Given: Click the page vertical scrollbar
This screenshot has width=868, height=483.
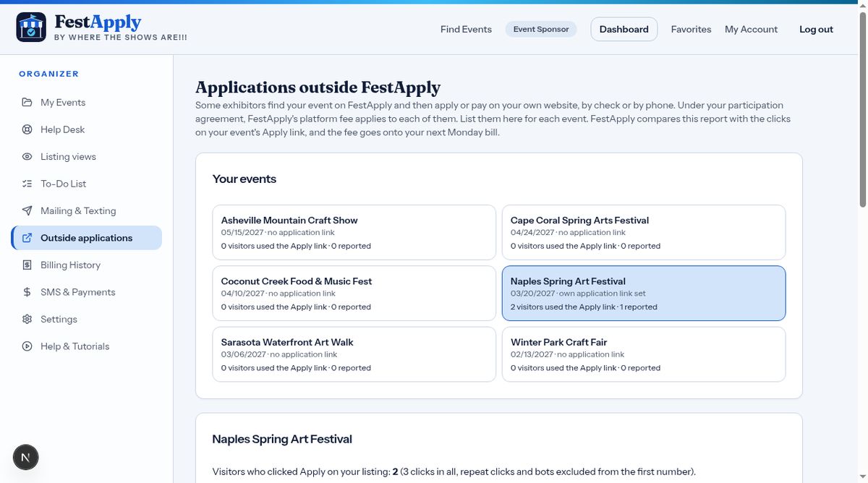Looking at the screenshot, I should tap(863, 108).
